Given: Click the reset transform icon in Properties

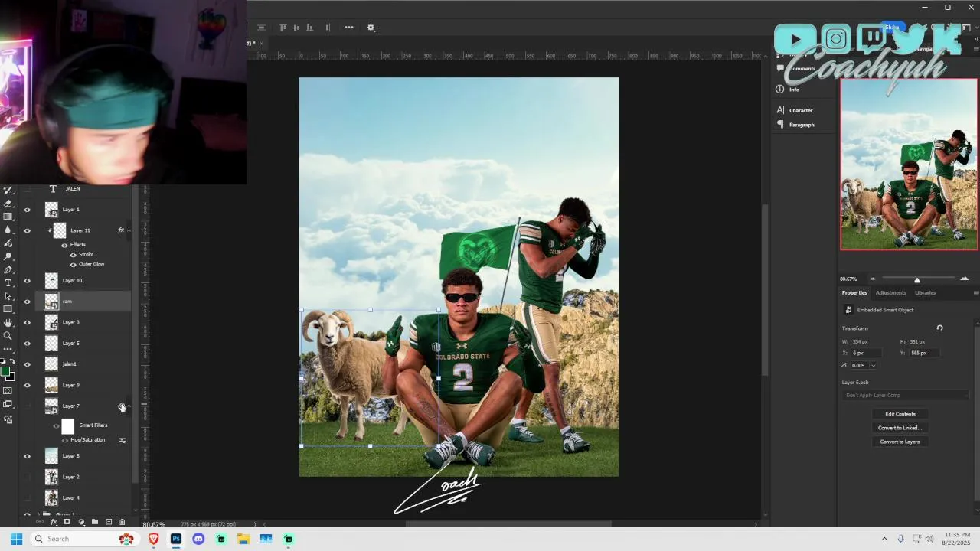Looking at the screenshot, I should (939, 328).
